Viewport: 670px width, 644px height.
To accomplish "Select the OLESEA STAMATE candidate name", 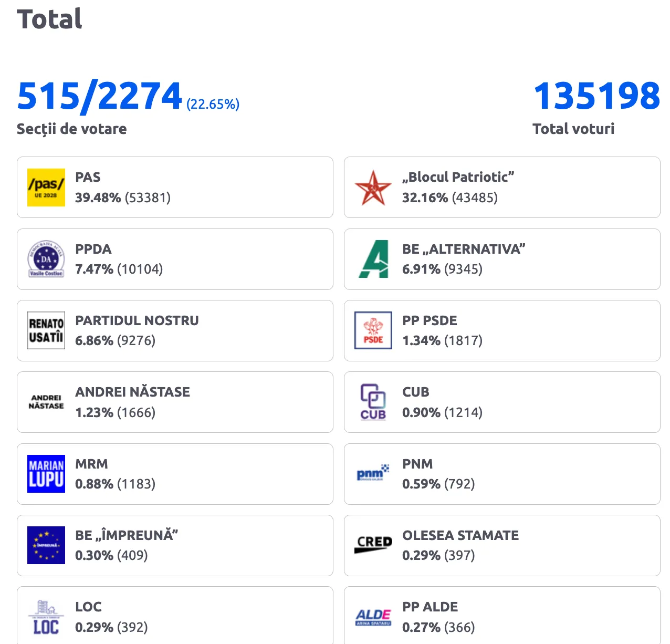I will (x=460, y=535).
